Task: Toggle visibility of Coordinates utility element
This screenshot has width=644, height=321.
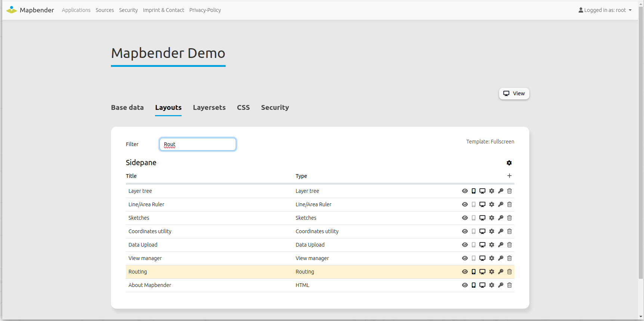Action: [465, 231]
